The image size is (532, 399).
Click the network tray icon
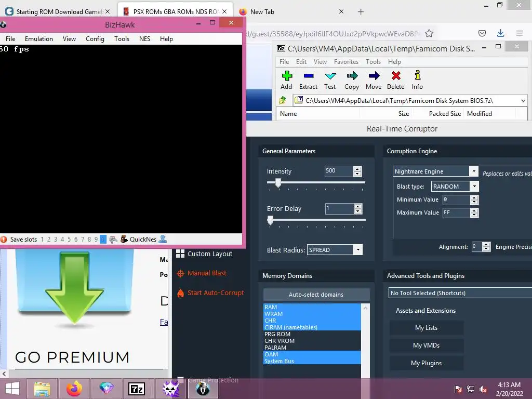pyautogui.click(x=471, y=389)
